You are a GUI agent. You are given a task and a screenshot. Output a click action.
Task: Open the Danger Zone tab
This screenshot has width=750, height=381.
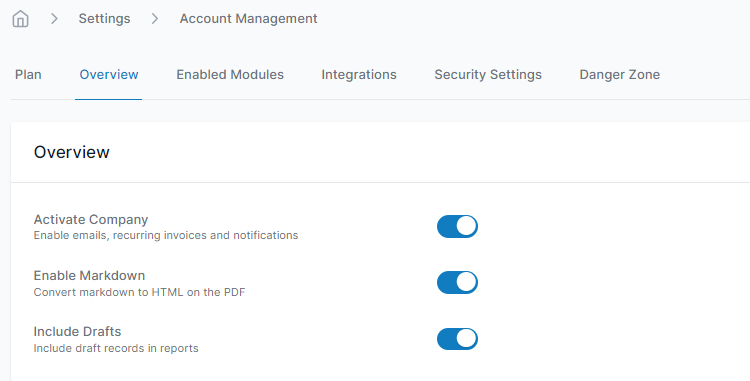[619, 75]
